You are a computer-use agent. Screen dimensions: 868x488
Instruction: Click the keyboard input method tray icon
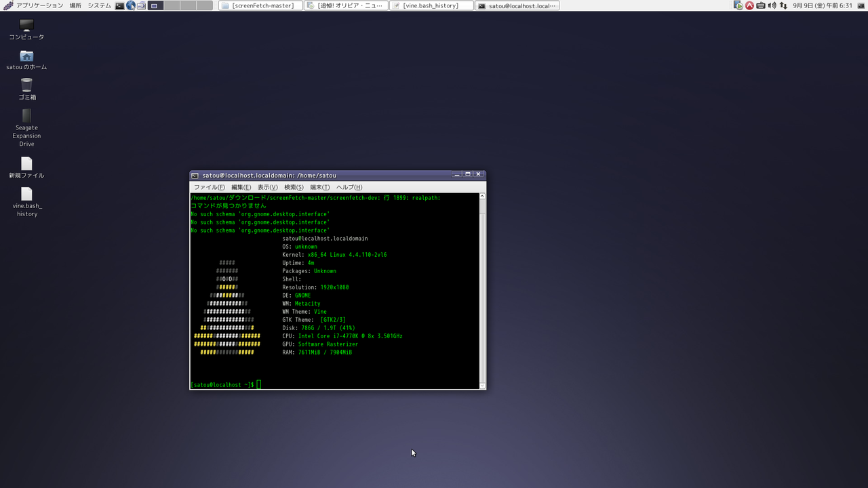(x=761, y=5)
